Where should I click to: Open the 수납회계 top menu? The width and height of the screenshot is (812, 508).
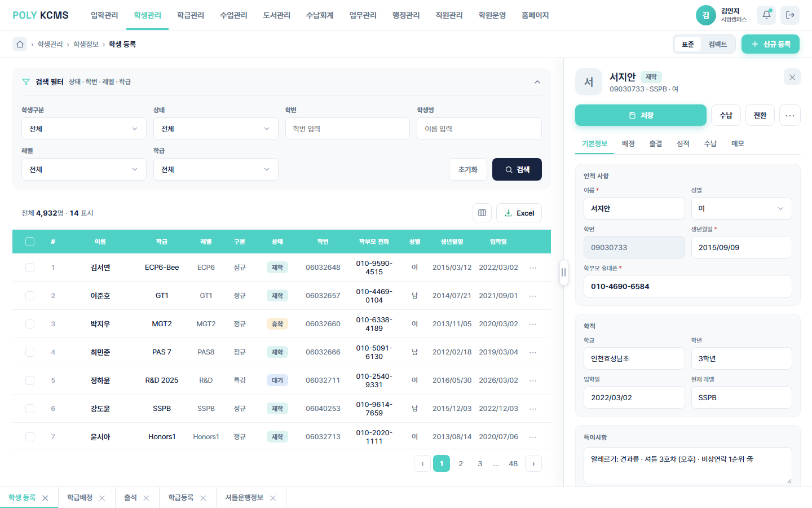320,15
